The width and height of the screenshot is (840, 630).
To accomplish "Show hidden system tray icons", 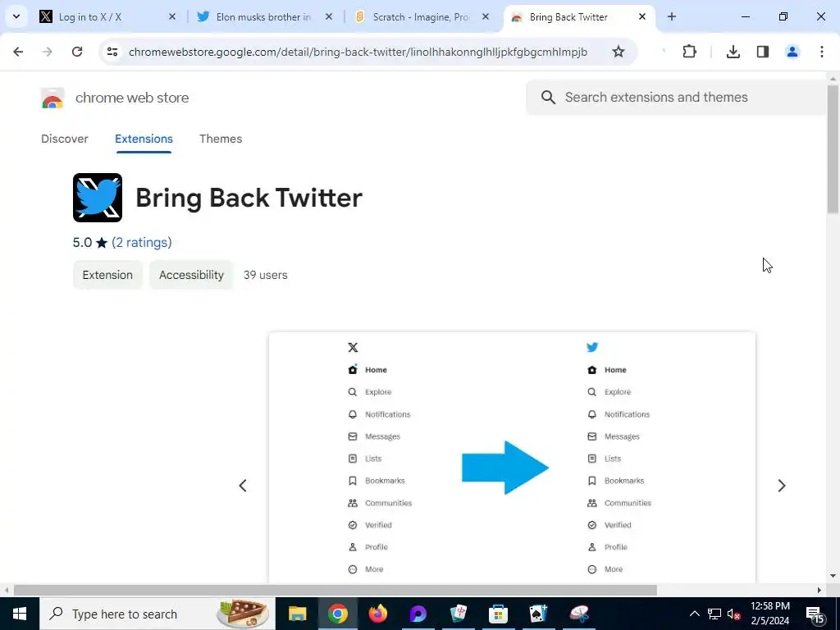I will (694, 614).
